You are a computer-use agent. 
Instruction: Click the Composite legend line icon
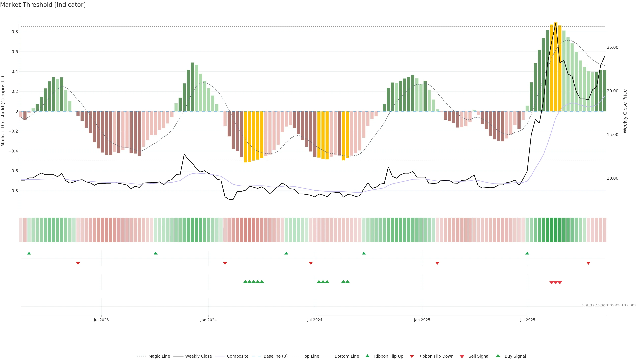[220, 356]
